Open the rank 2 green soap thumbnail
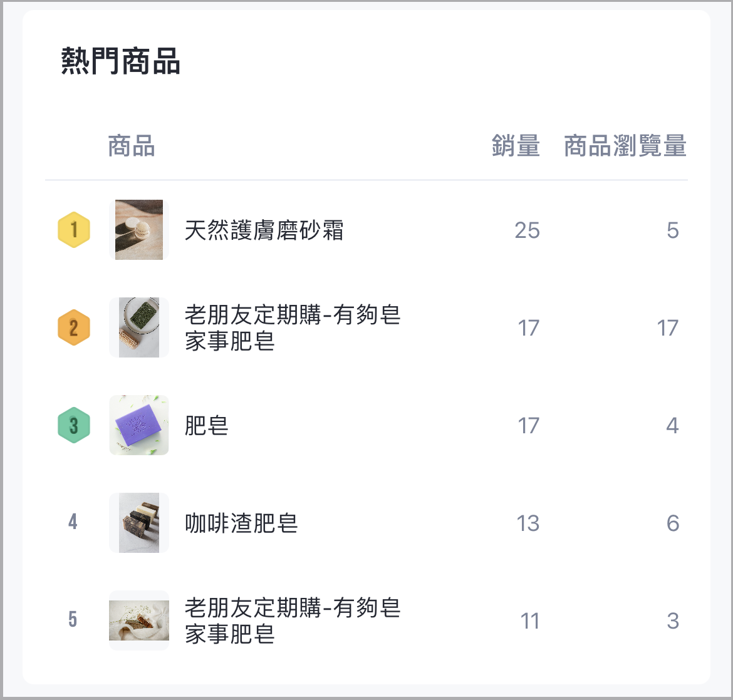 [139, 327]
